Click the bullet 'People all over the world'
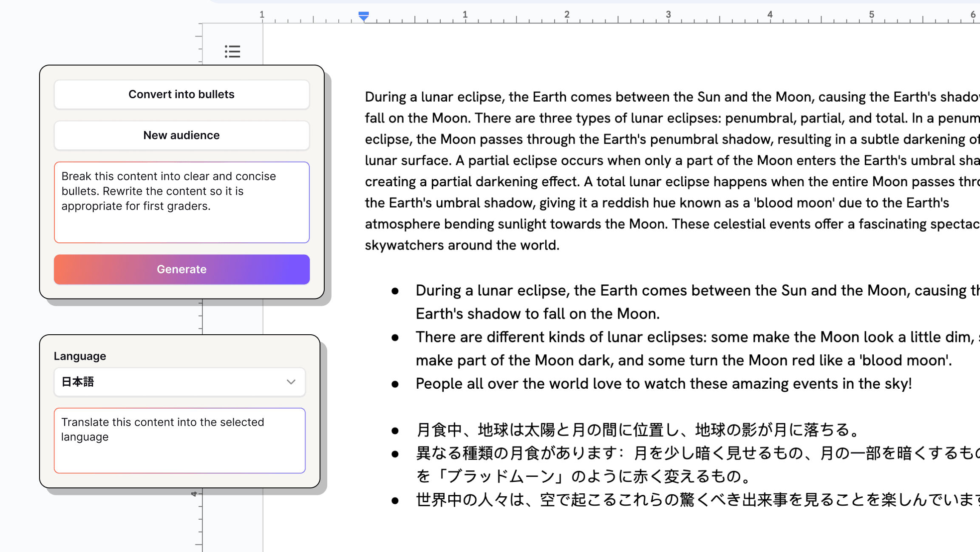Viewport: 980px width, 552px height. (663, 384)
